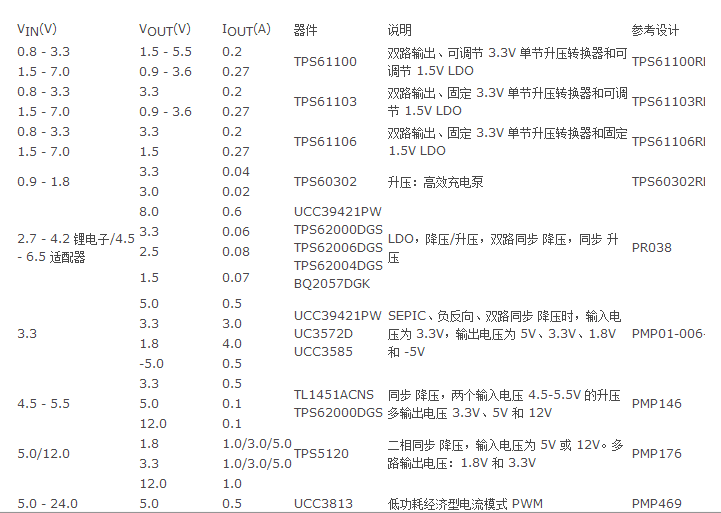Click the output current value '0.07'
The height and width of the screenshot is (513, 721).
(236, 278)
